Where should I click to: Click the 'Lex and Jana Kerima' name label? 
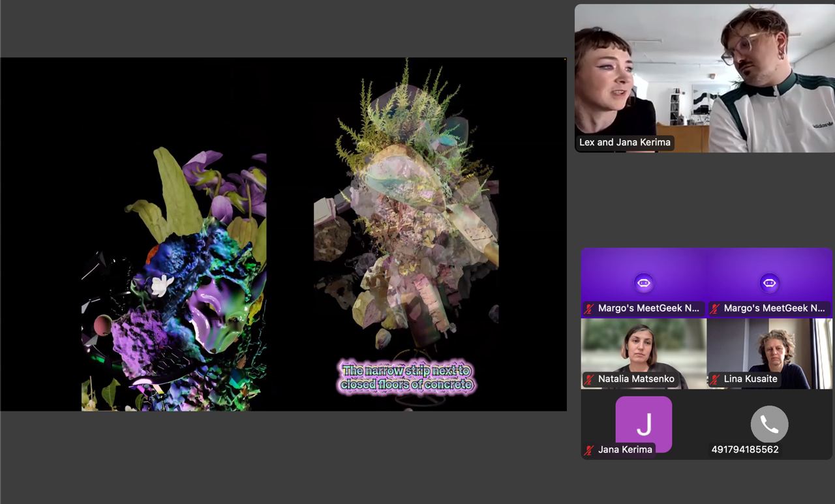624,142
